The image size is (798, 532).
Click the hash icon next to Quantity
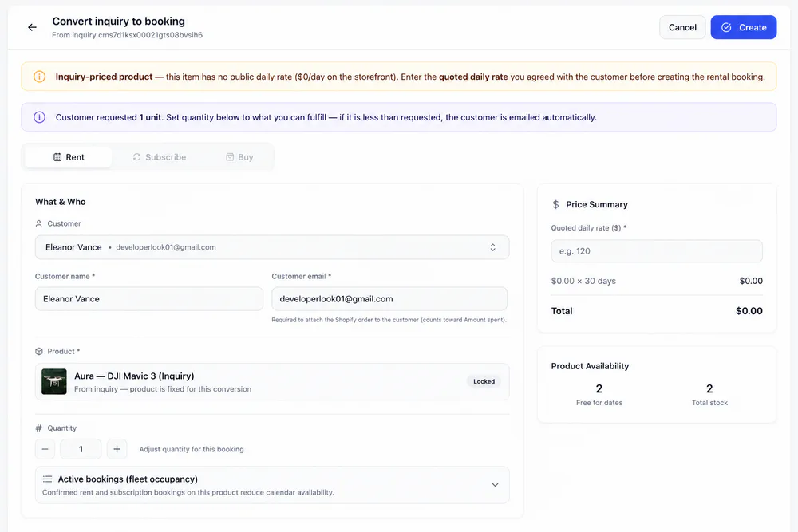click(x=38, y=428)
